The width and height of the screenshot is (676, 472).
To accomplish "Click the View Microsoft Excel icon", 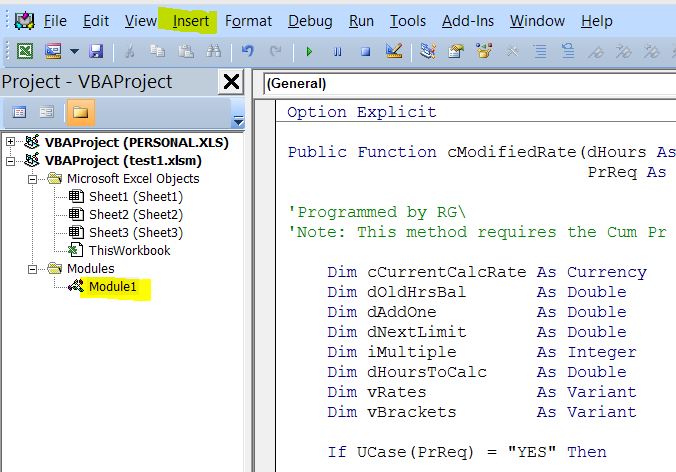I will [x=24, y=50].
